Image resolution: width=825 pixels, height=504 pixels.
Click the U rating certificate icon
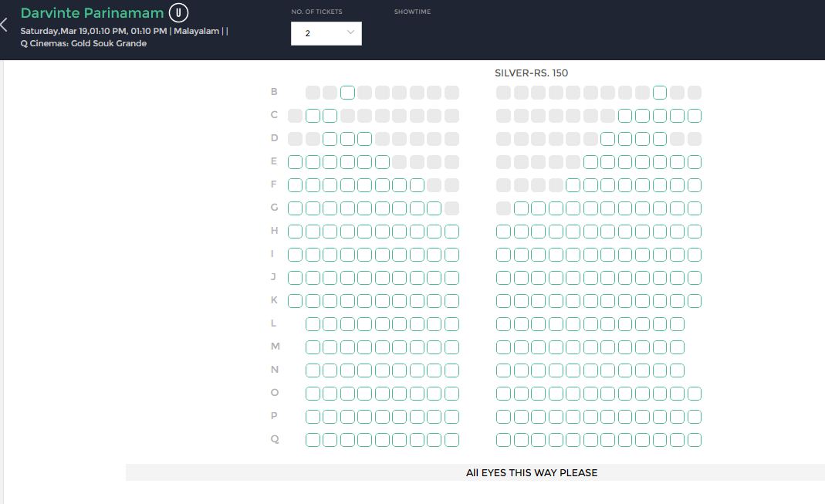pyautogui.click(x=179, y=13)
